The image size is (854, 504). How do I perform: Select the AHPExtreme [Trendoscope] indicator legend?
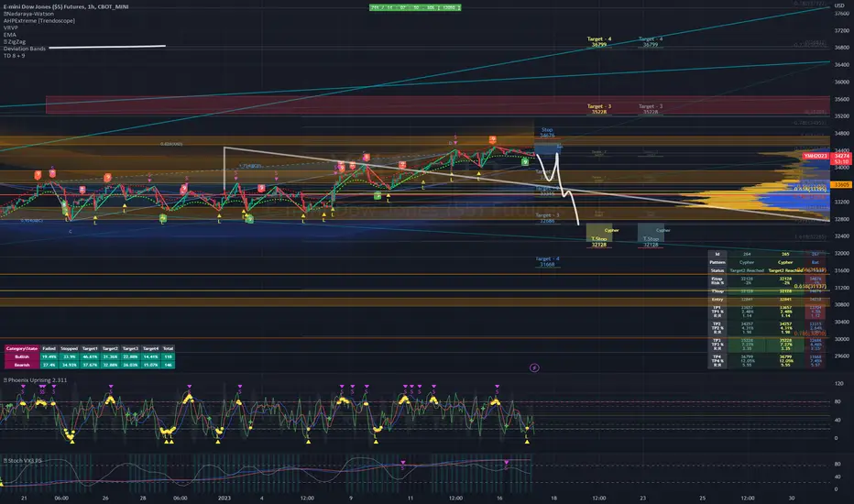[39, 21]
